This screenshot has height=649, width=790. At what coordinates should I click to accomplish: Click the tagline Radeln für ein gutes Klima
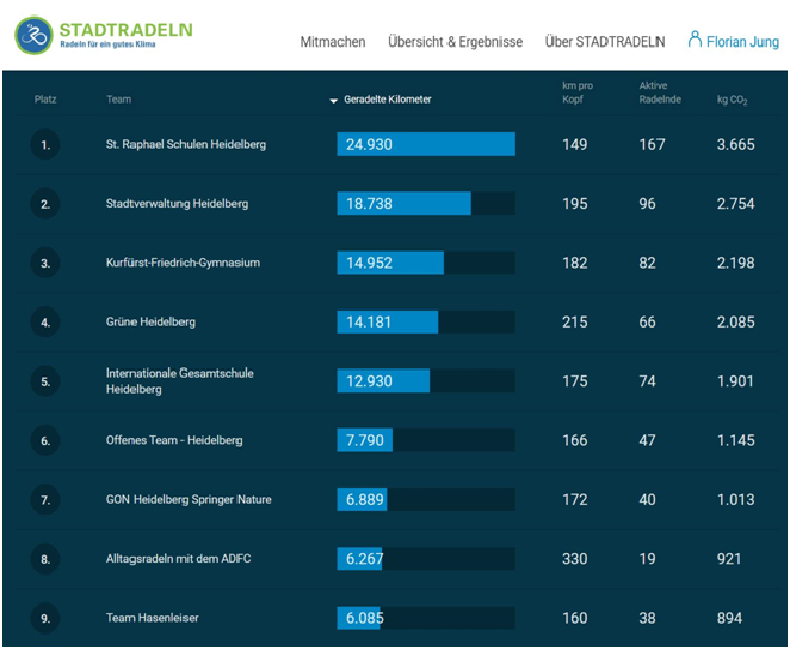click(108, 44)
